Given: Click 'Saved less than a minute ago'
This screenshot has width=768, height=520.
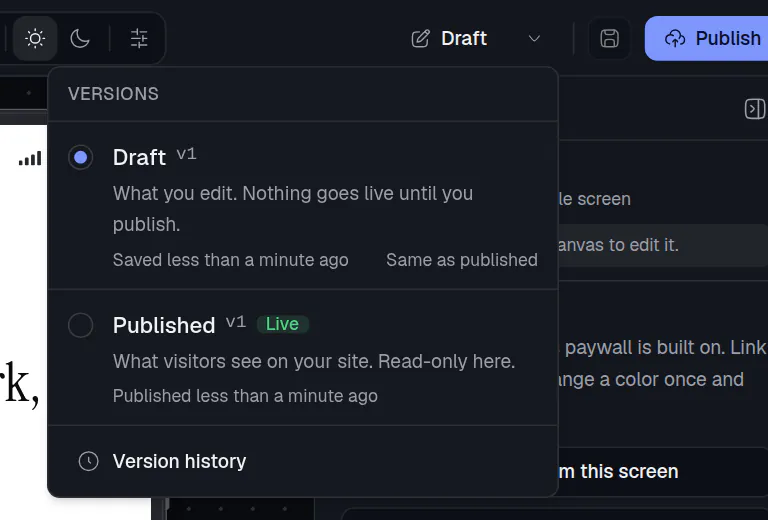Looking at the screenshot, I should pyautogui.click(x=231, y=260).
